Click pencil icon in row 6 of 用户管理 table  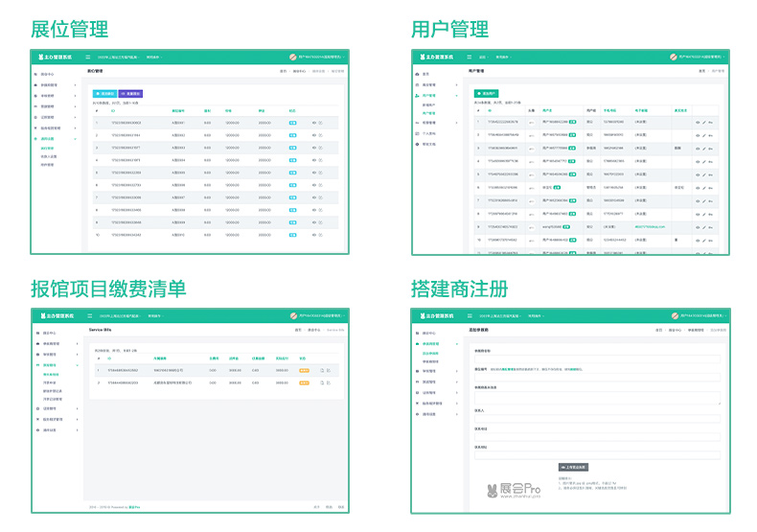click(x=704, y=188)
